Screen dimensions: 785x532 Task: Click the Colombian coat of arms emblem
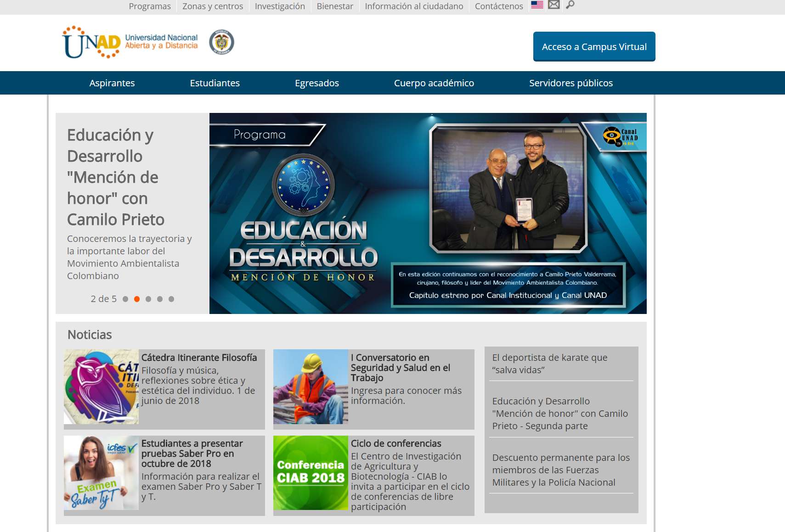pyautogui.click(x=221, y=42)
